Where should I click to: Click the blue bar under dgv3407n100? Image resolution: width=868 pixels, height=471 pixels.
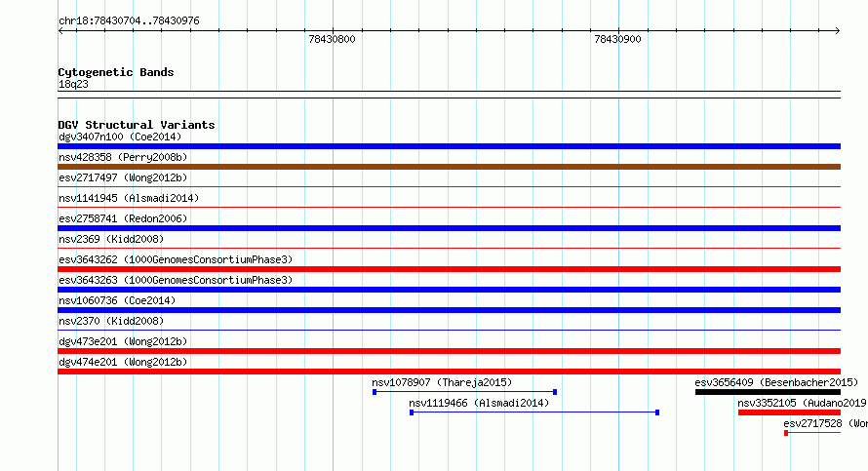(x=449, y=146)
